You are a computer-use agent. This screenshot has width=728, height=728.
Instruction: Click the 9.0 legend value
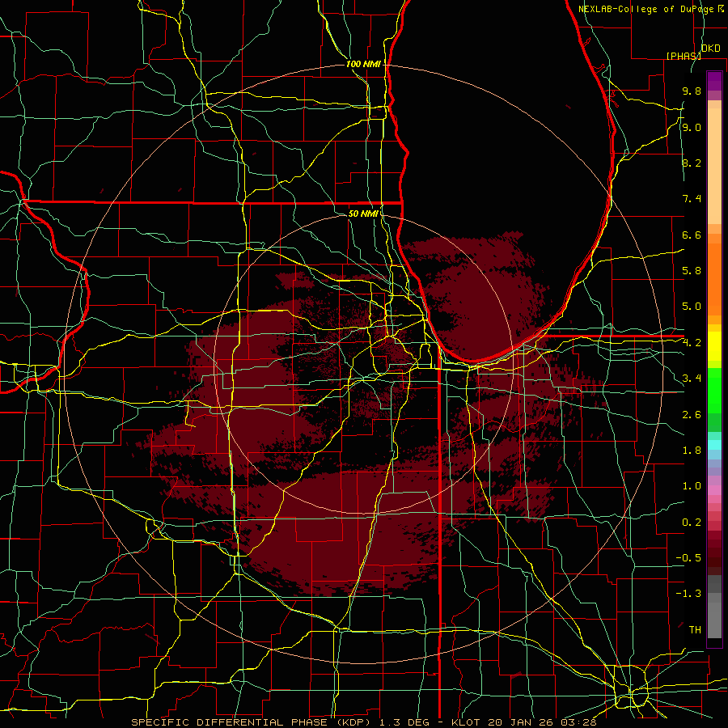(692, 127)
